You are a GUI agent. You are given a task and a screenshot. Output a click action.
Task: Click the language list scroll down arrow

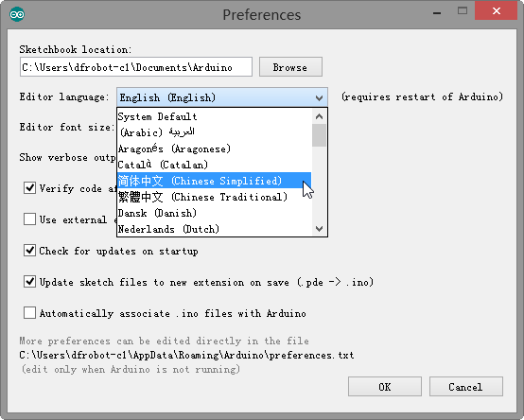tap(319, 229)
